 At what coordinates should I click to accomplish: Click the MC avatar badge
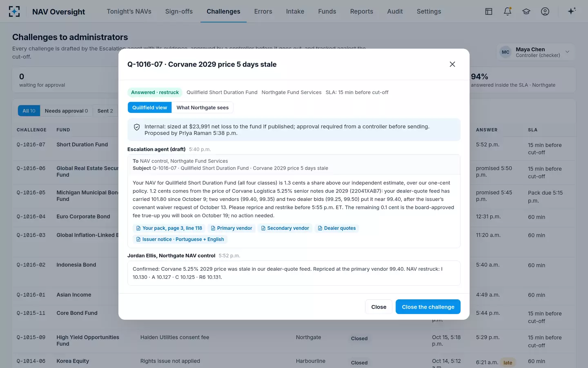click(x=506, y=52)
